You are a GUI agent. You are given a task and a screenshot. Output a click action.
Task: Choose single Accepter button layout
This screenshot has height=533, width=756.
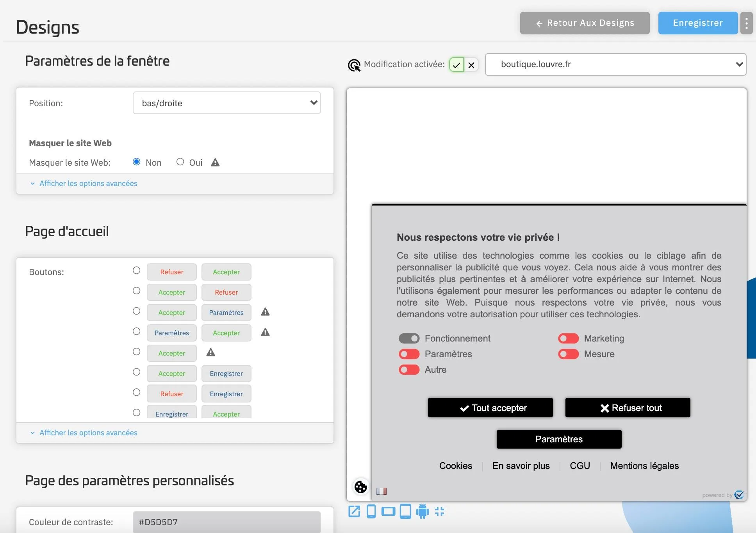(136, 352)
